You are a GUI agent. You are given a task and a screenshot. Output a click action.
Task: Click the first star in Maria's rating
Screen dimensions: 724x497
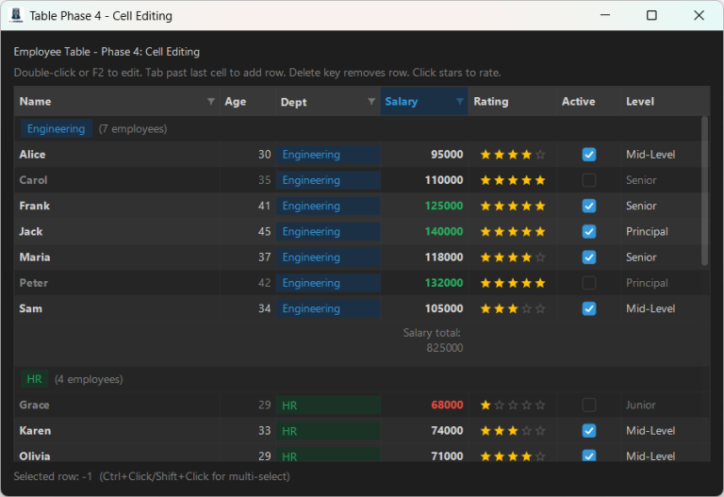pyautogui.click(x=485, y=257)
